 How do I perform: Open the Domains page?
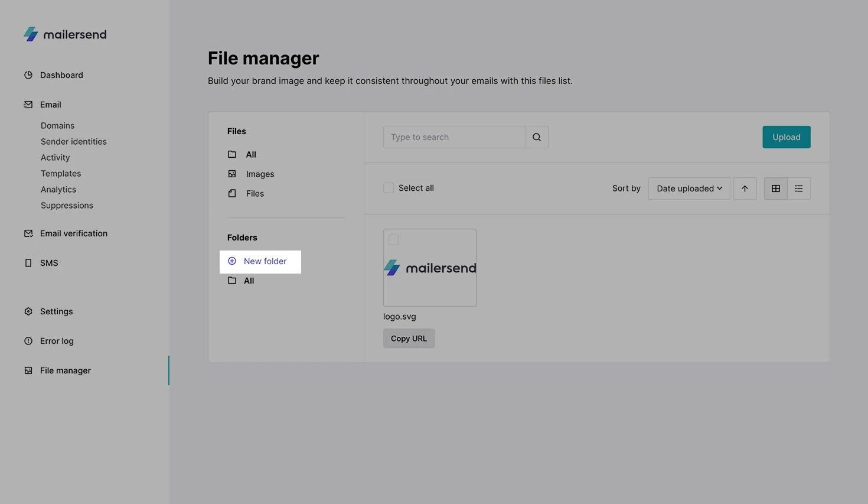pyautogui.click(x=57, y=126)
